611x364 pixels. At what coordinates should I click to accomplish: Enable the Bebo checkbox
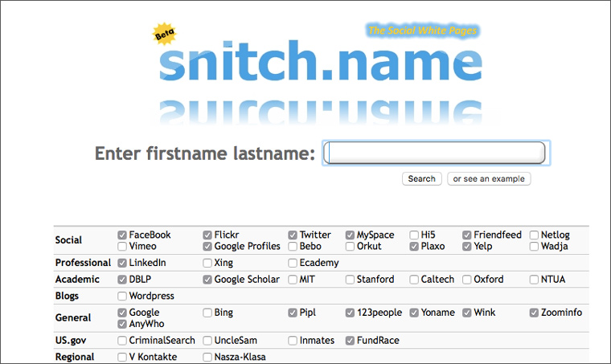tap(293, 247)
